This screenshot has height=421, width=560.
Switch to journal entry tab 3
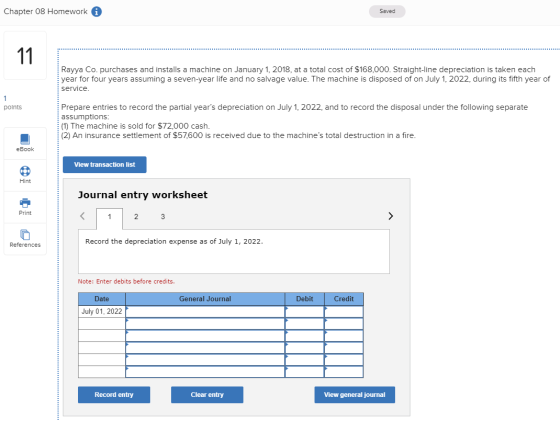click(163, 216)
